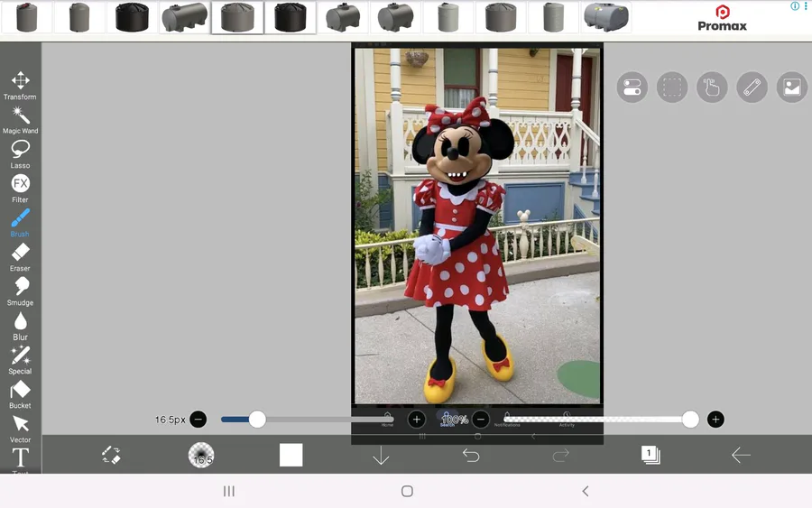Click the opacity slider handle
The height and width of the screenshot is (508, 812).
tap(690, 419)
